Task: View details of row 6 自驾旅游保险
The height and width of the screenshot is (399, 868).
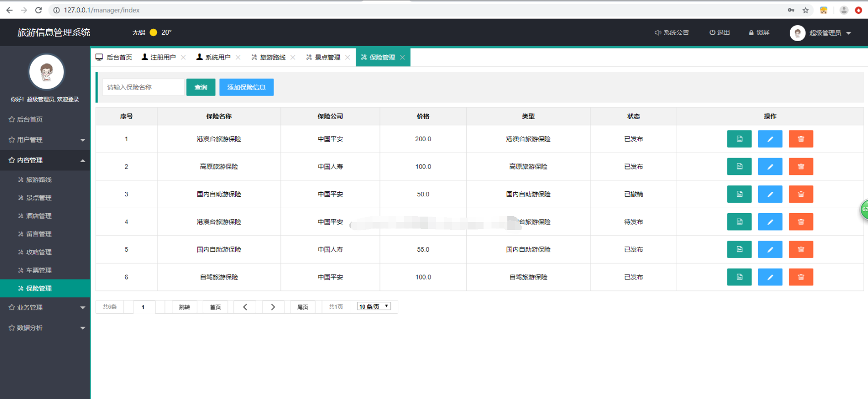Action: click(739, 277)
